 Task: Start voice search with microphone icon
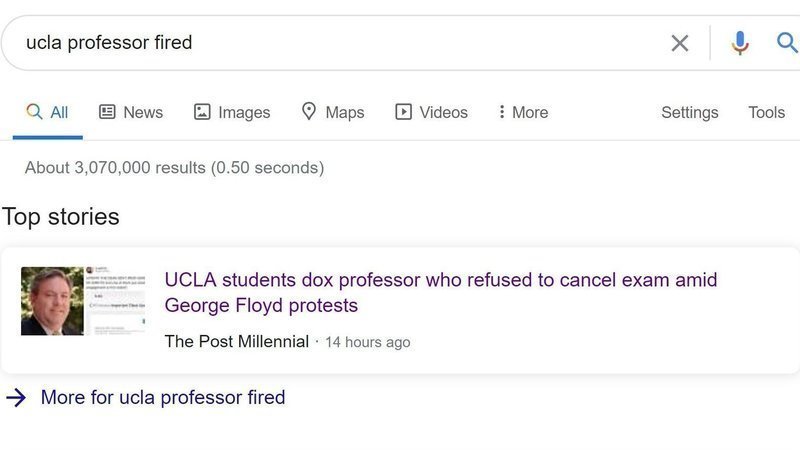tap(740, 43)
